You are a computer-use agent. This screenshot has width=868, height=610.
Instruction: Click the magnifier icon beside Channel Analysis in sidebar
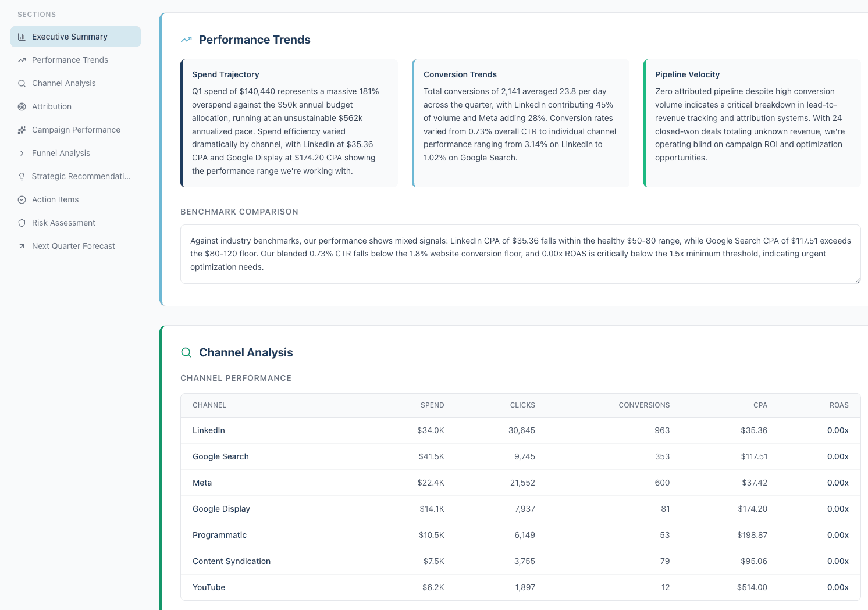point(22,83)
